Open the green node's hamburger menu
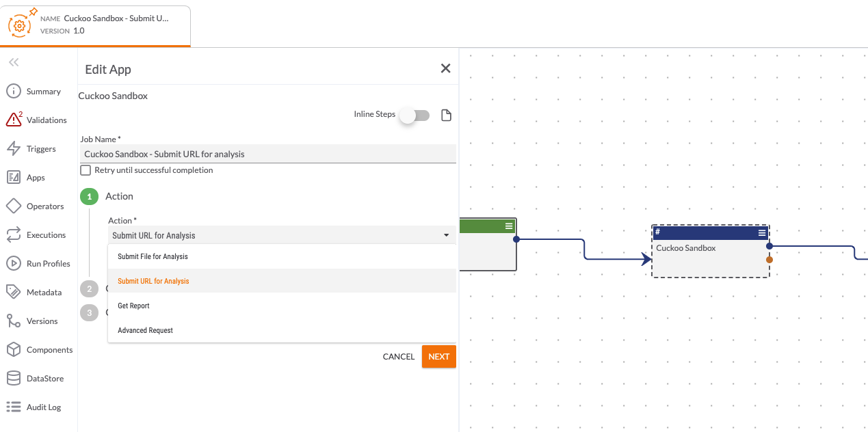This screenshot has width=868, height=432. pyautogui.click(x=509, y=226)
